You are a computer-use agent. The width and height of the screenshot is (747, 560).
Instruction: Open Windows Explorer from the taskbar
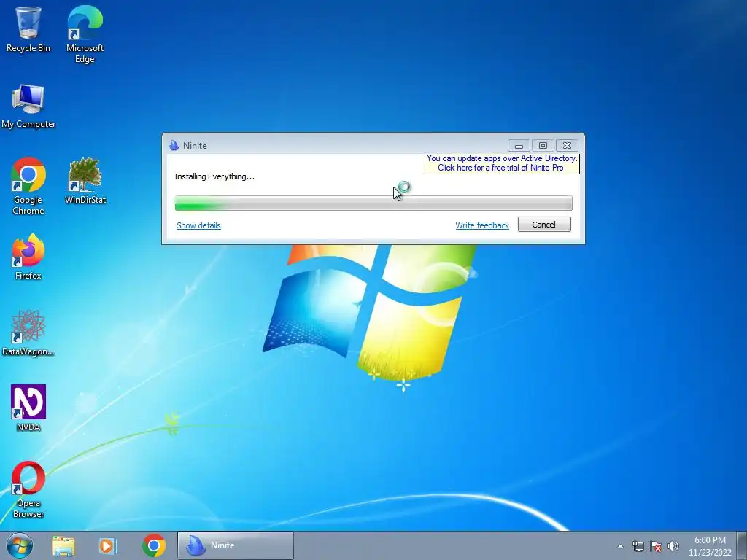coord(63,545)
